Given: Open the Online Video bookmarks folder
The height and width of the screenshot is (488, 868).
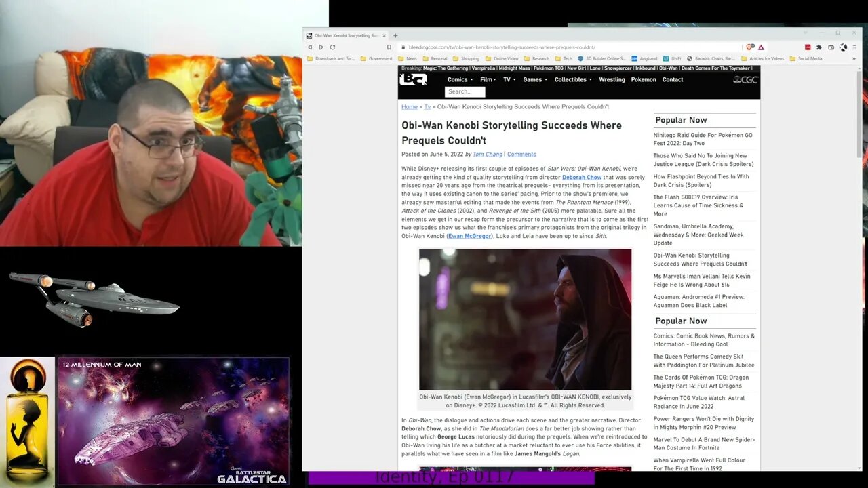Looking at the screenshot, I should (x=502, y=58).
